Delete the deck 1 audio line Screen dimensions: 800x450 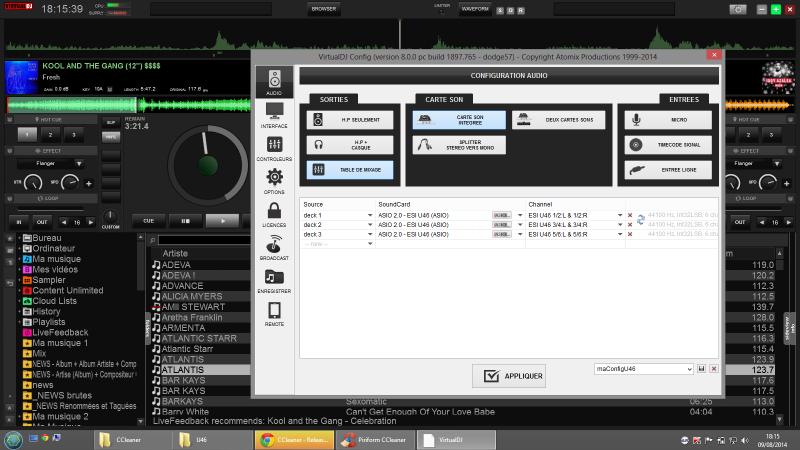tap(630, 216)
